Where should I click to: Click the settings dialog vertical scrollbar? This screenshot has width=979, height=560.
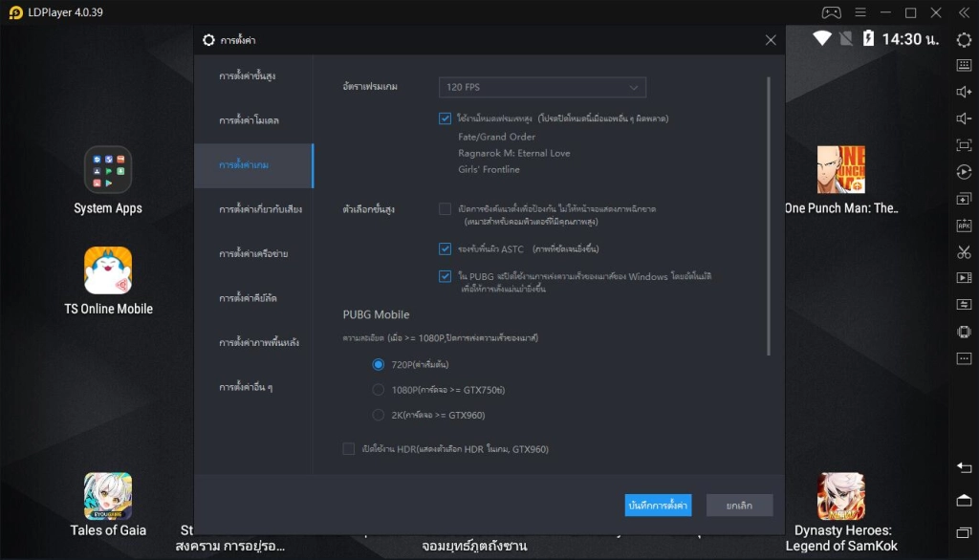[x=768, y=216]
